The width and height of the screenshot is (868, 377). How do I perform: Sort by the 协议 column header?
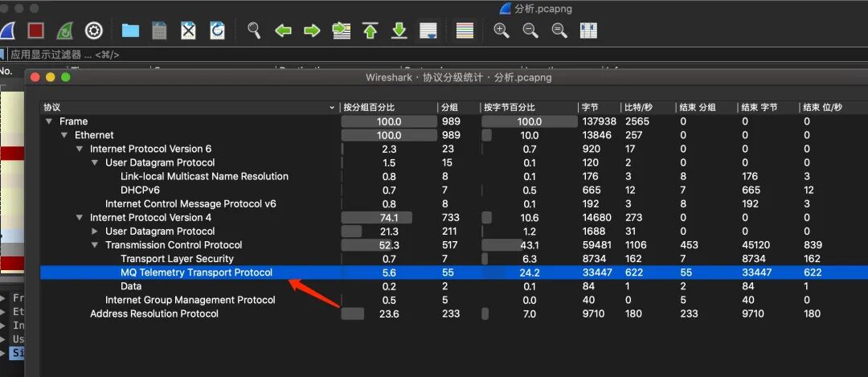tap(190, 108)
